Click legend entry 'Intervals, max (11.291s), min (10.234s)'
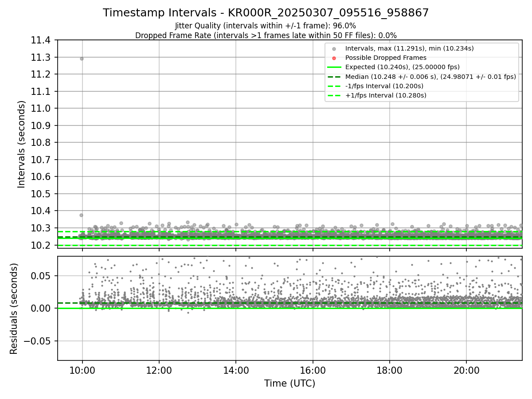This screenshot has width=532, height=399. tap(410, 48)
